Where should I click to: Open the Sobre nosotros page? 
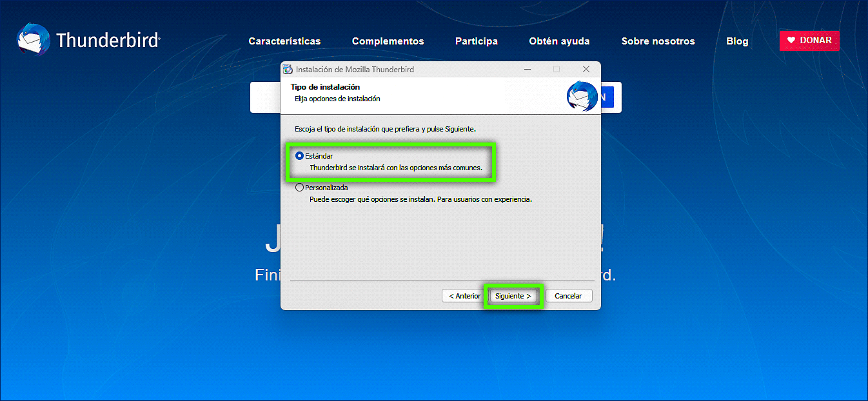[658, 41]
